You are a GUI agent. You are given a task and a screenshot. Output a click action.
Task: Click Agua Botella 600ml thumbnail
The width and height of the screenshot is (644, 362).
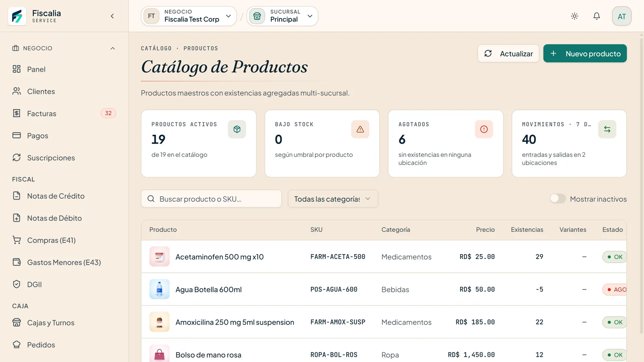[159, 289]
